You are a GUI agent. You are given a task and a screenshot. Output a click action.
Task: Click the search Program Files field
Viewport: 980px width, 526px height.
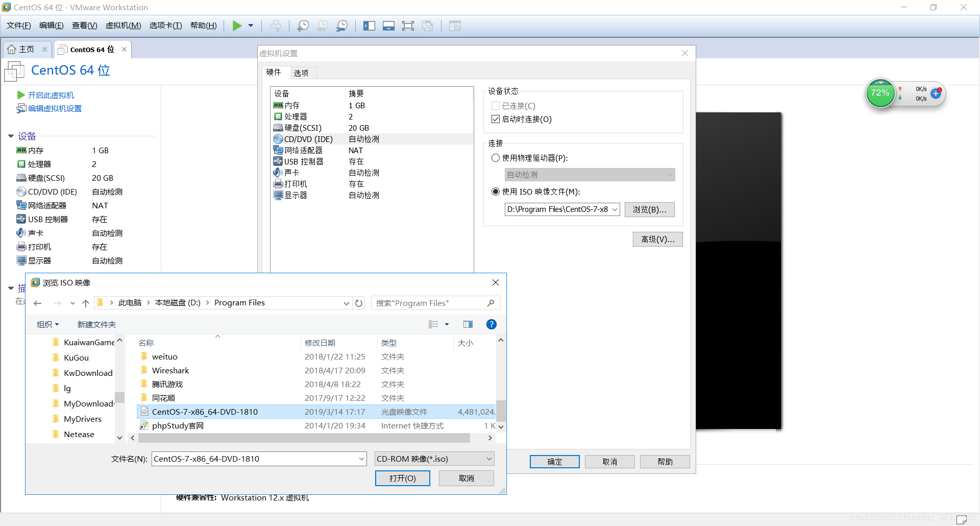point(435,303)
